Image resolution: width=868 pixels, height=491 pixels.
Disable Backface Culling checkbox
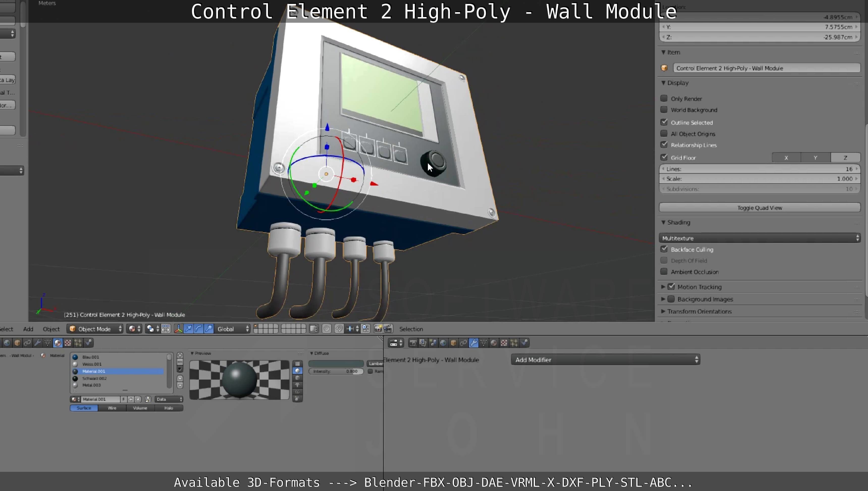664,249
